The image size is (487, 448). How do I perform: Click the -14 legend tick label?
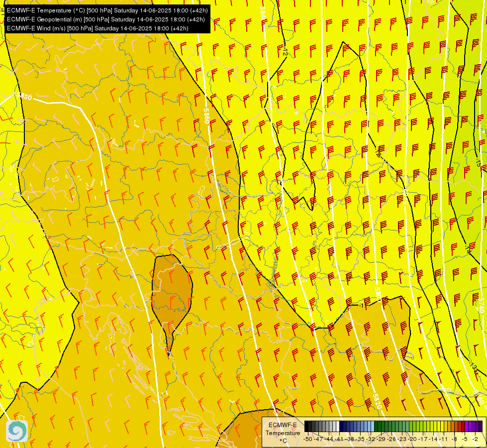[433, 440]
